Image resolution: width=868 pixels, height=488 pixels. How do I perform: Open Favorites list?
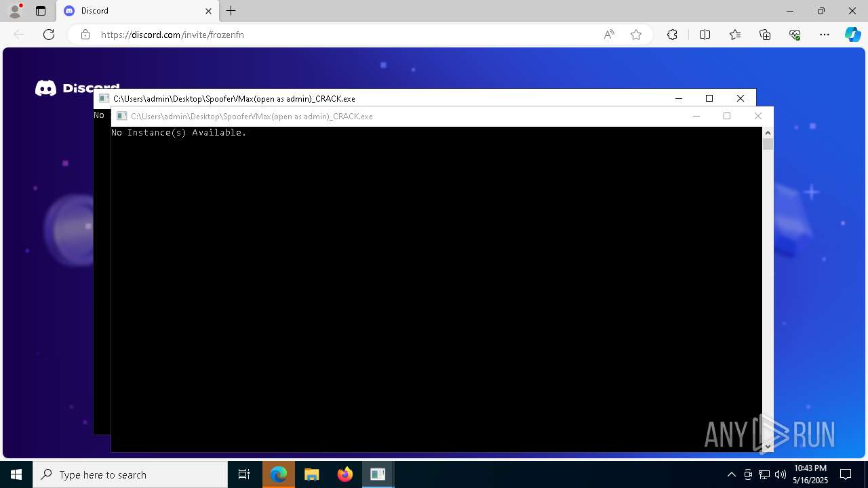(735, 35)
